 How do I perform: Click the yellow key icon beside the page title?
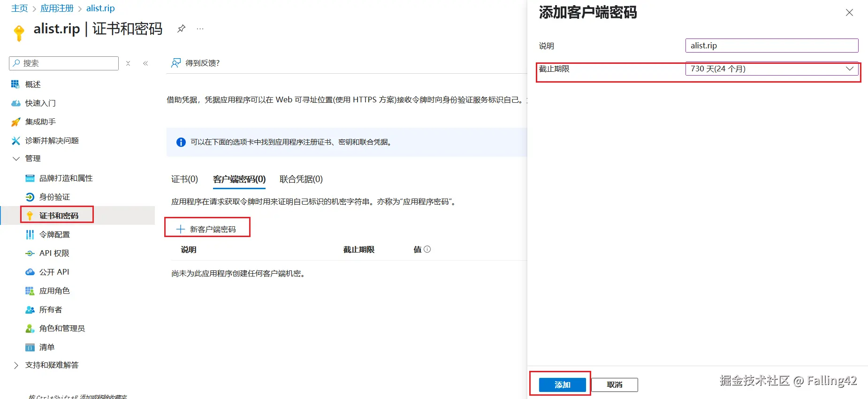(19, 33)
